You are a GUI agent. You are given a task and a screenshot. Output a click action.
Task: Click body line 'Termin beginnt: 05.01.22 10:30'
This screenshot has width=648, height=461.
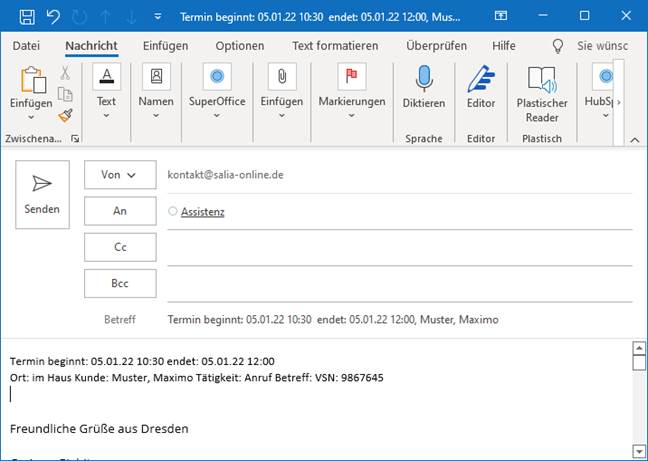pos(87,361)
